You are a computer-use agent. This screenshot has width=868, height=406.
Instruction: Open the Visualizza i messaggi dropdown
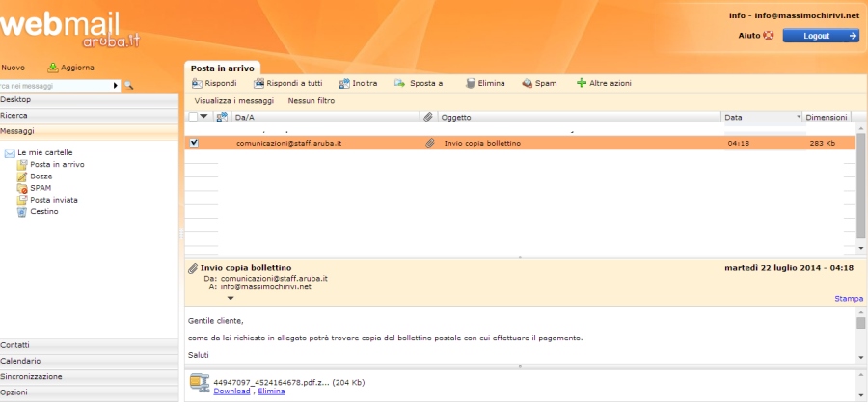[x=233, y=101]
